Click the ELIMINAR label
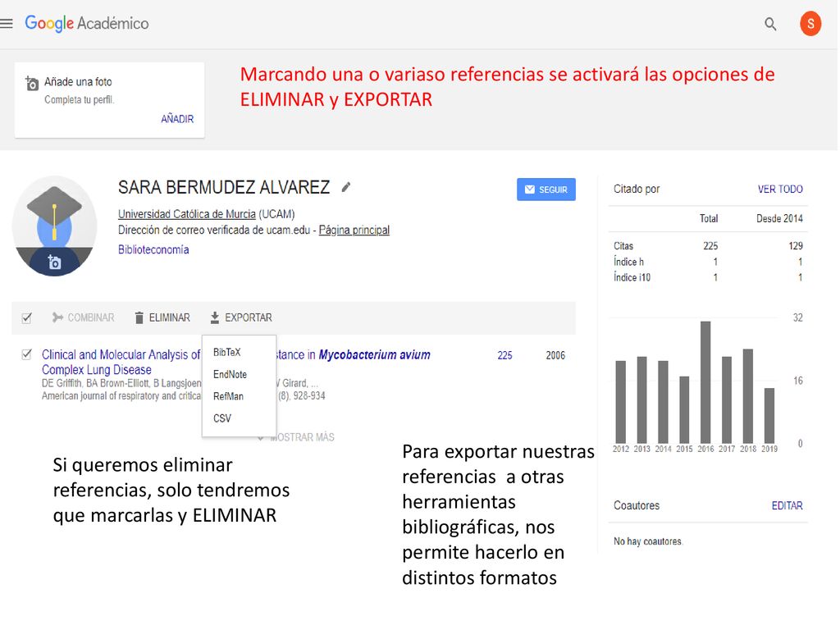This screenshot has height=630, width=840. pyautogui.click(x=169, y=317)
